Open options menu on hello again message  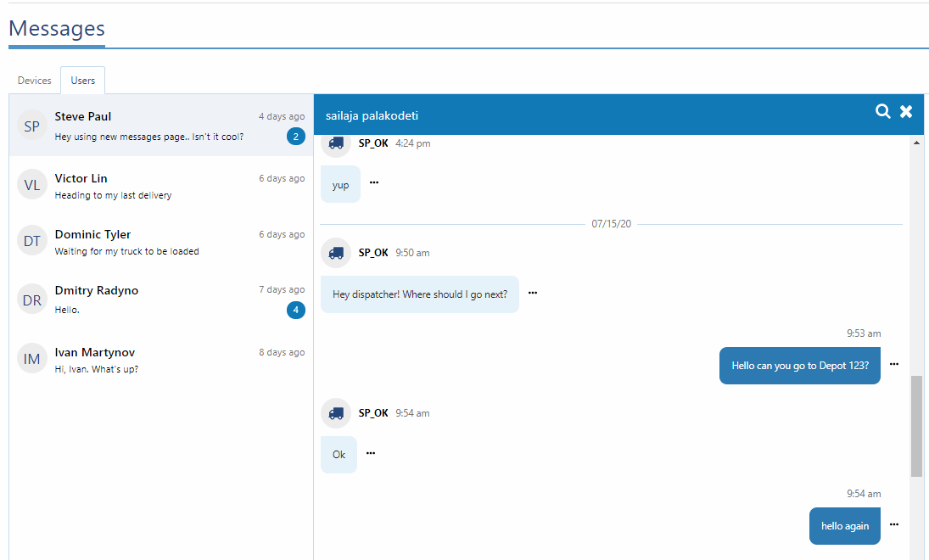(x=894, y=524)
